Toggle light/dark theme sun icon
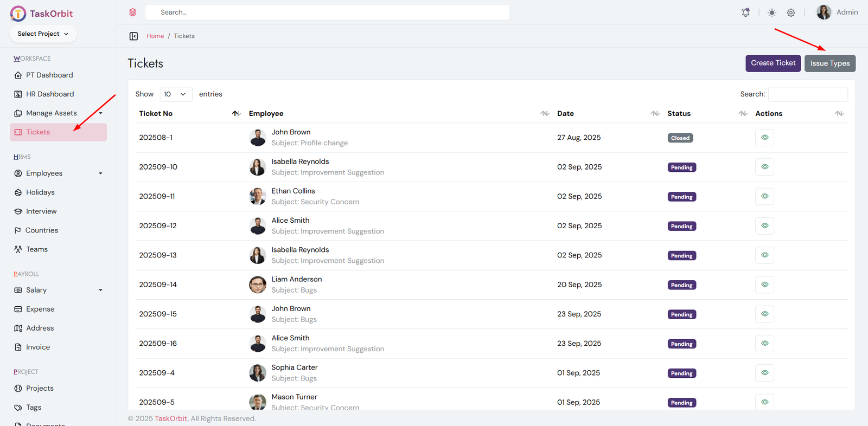The width and height of the screenshot is (868, 426). click(x=771, y=12)
